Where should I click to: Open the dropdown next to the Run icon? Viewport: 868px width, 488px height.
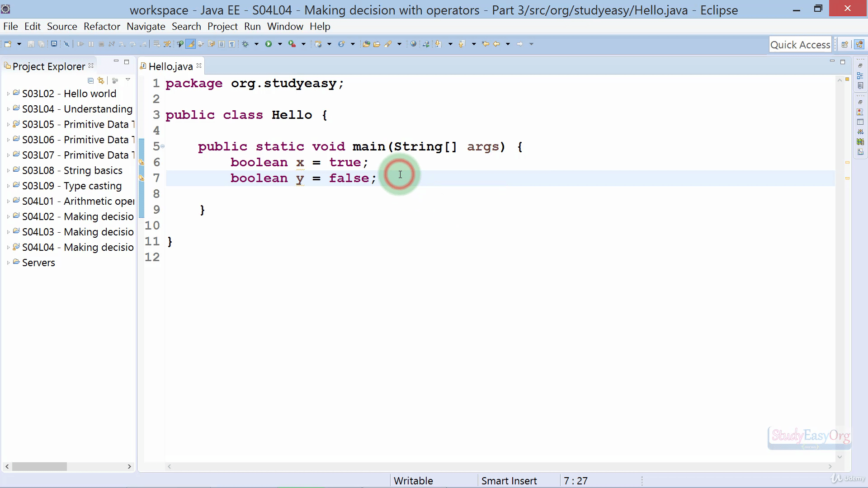[x=280, y=44]
